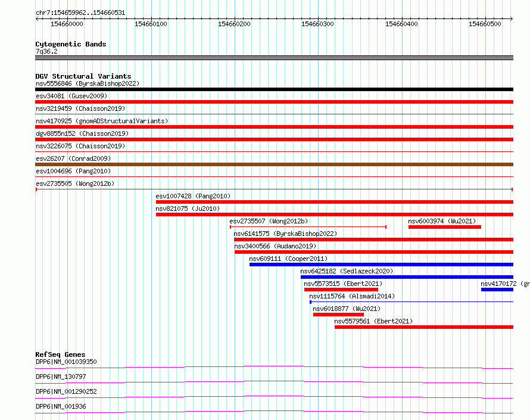Image resolution: width=530 pixels, height=420 pixels.
Task: Open the esv26207 (Conrad2009) label
Action: (73, 158)
